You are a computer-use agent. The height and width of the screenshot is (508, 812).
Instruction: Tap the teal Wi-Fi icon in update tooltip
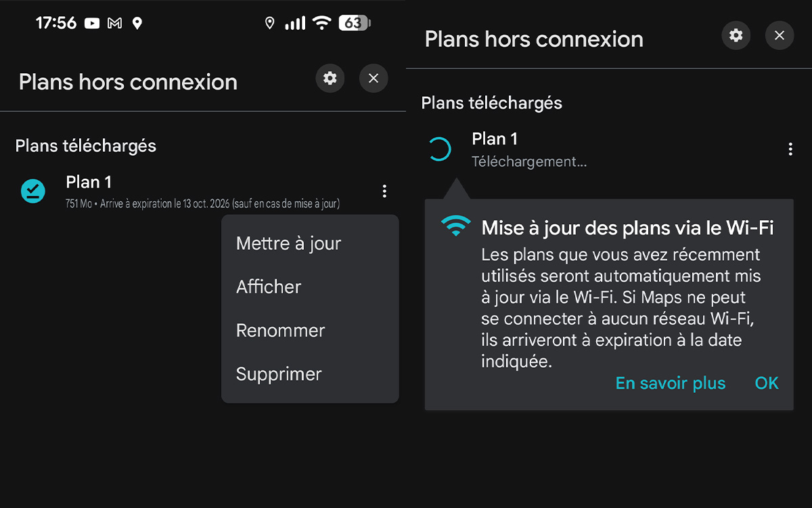pyautogui.click(x=456, y=225)
